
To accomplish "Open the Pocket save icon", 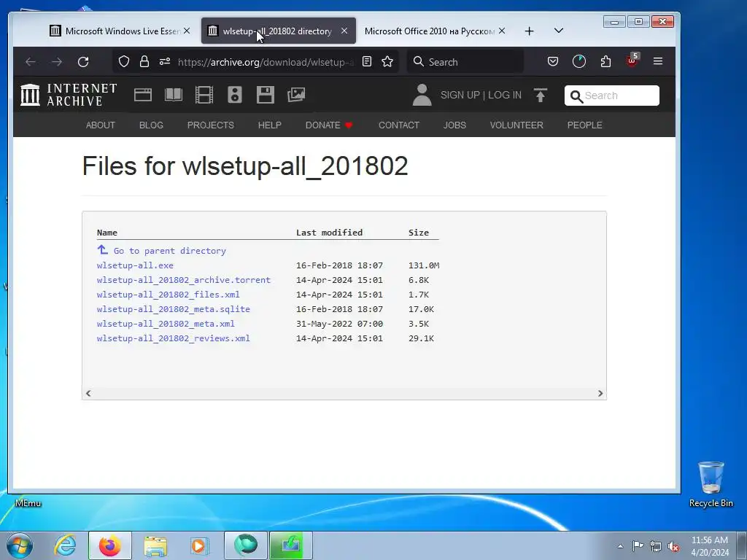I will click(553, 61).
